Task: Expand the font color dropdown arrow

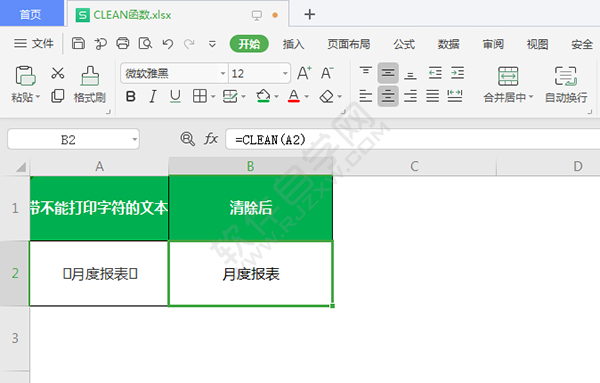Action: (307, 97)
